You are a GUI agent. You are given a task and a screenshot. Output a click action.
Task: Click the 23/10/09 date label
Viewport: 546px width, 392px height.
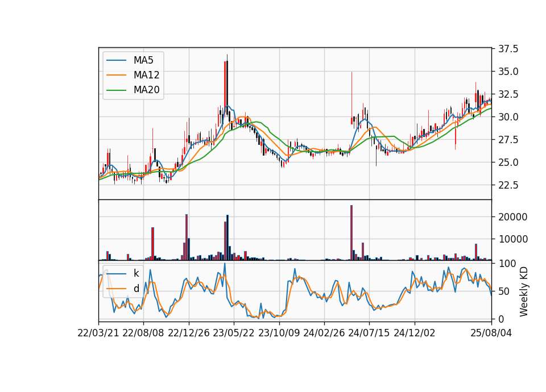coord(279,333)
